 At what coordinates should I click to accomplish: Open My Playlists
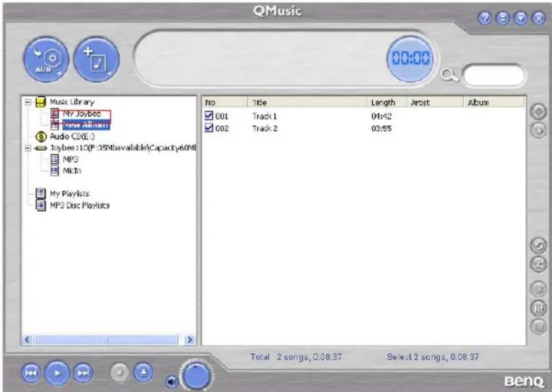coord(69,194)
